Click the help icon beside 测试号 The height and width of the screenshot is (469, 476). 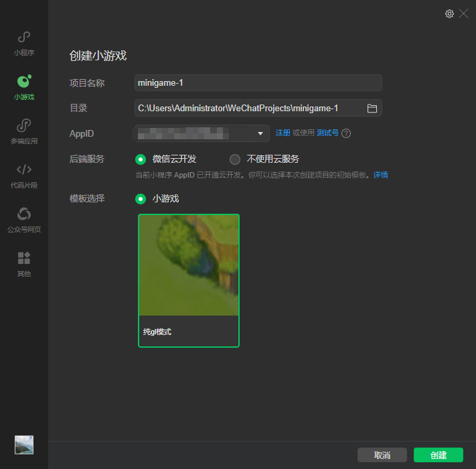346,133
